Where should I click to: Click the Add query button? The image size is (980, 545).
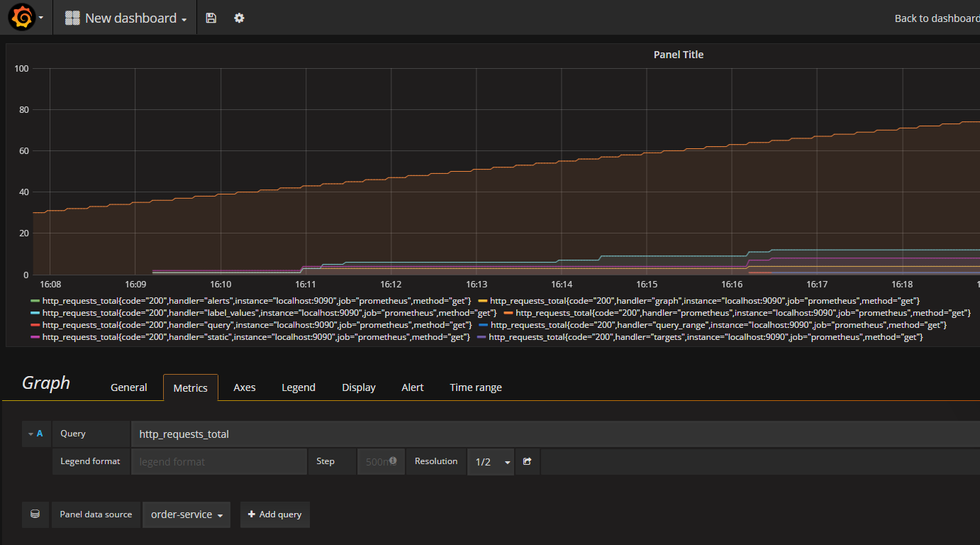[x=274, y=514]
